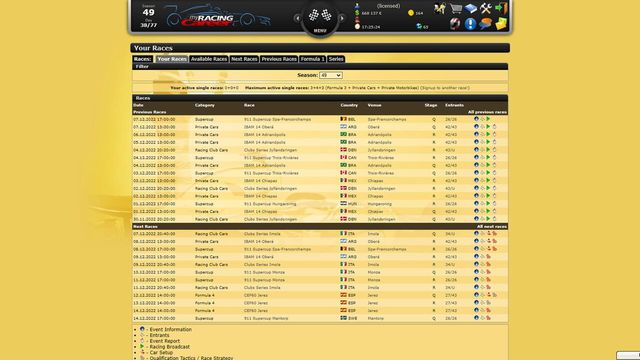This screenshot has width=640, height=360.
Task: Switch to the Available Races tab
Action: click(209, 59)
